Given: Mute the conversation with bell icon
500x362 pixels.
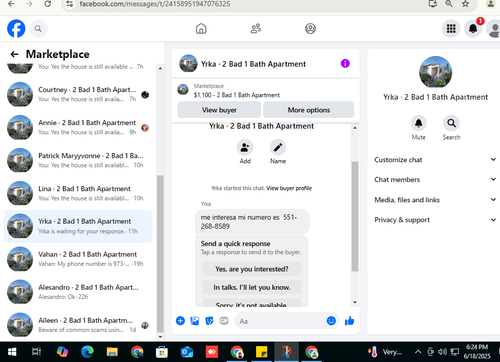Looking at the screenshot, I should coord(418,123).
